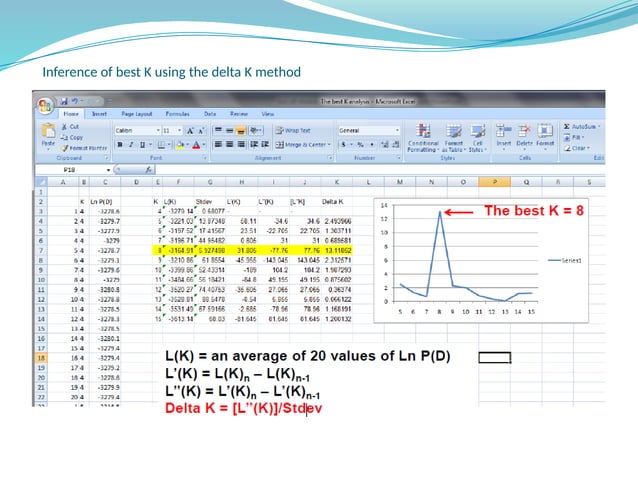Select the row 18 header
Screen dimensions: 638x478
[41, 358]
